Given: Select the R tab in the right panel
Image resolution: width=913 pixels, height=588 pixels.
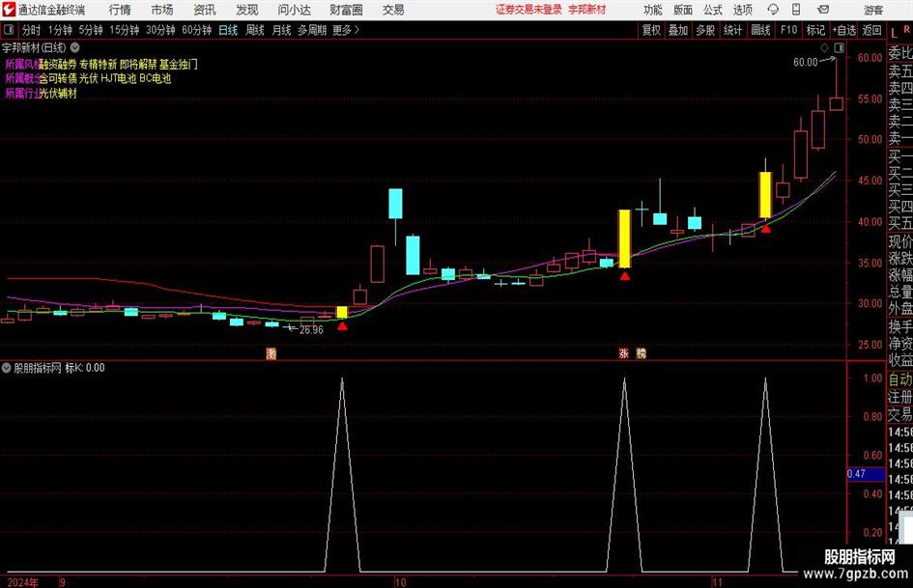Looking at the screenshot, I should point(906,30).
